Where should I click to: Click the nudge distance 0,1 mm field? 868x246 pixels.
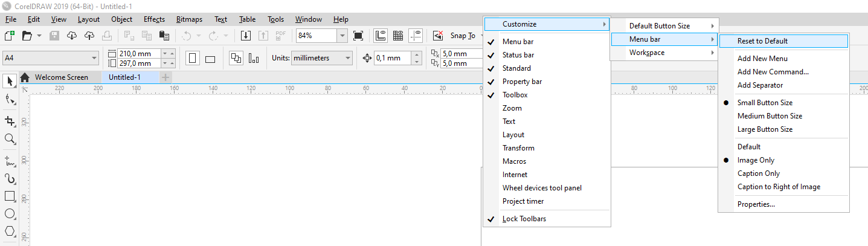click(x=393, y=59)
